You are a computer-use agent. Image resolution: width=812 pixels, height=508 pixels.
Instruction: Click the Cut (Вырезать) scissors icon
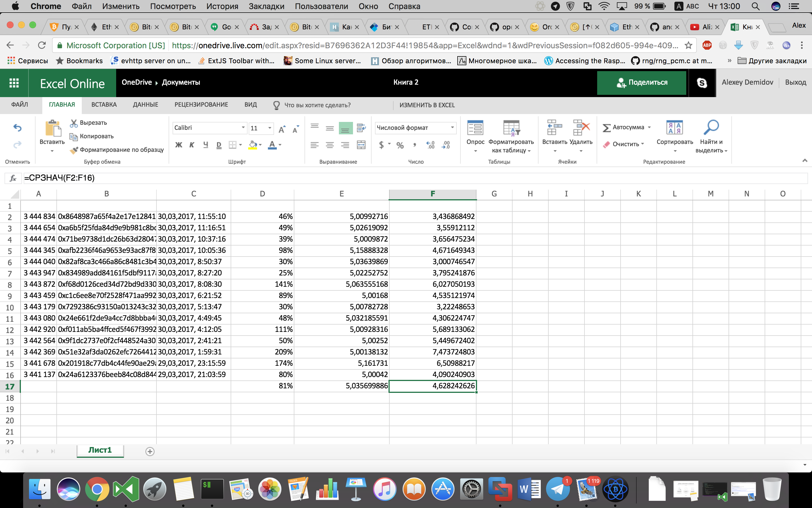click(74, 123)
